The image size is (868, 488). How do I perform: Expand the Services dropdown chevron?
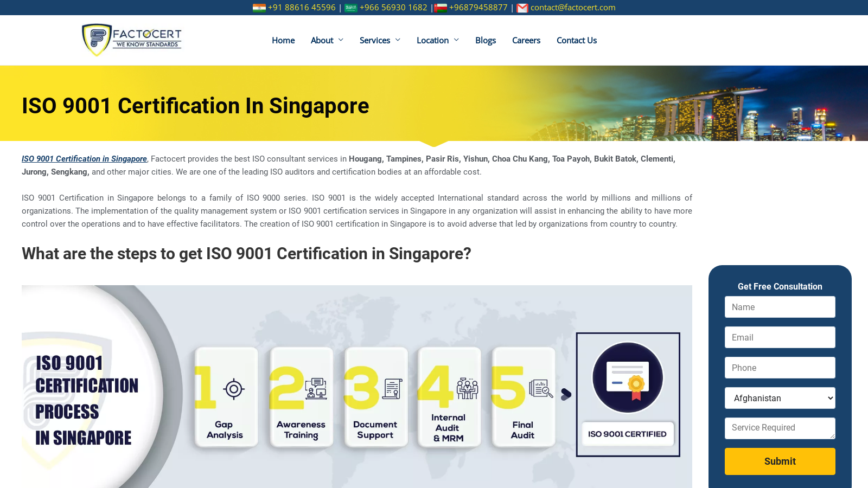398,40
